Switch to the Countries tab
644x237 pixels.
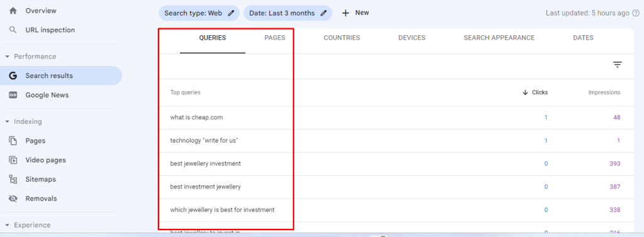click(341, 38)
